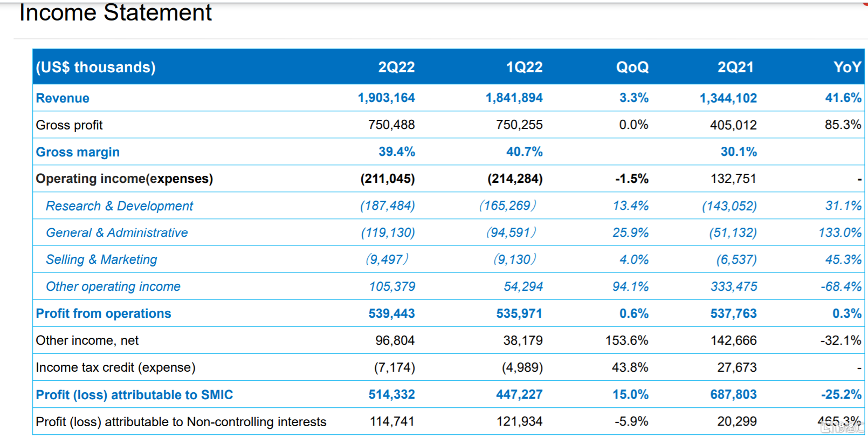
Task: Select the 2Q22 column header
Action: point(396,67)
